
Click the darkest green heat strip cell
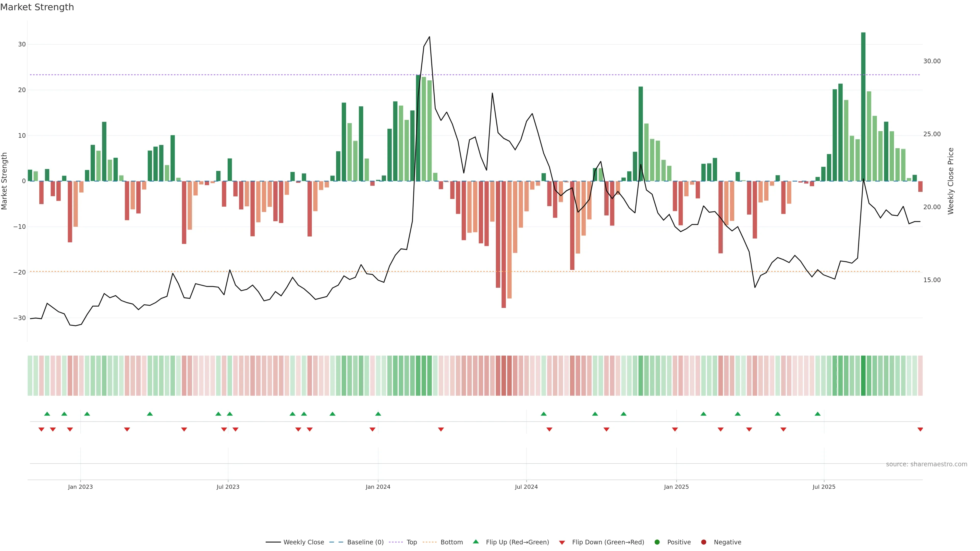(863, 375)
